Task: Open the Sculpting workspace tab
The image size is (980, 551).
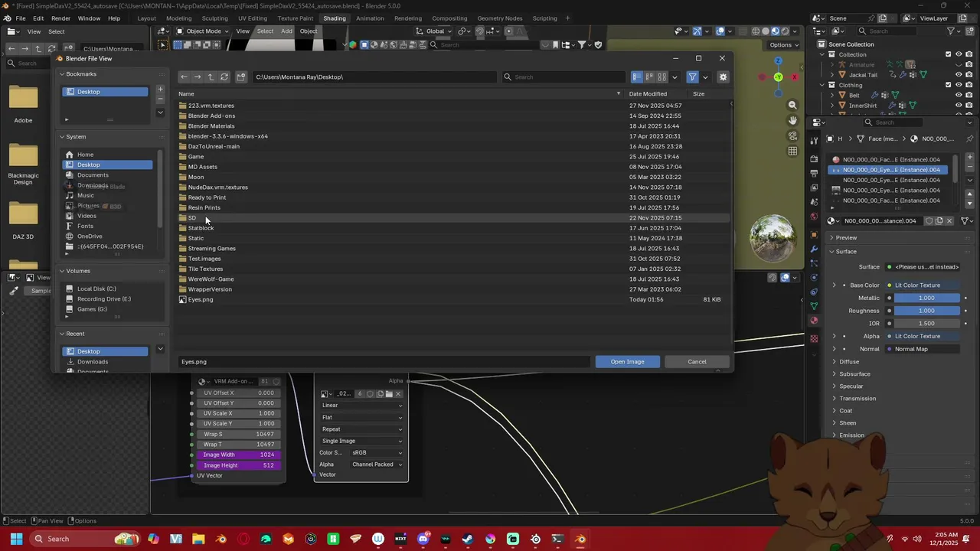Action: click(x=214, y=18)
